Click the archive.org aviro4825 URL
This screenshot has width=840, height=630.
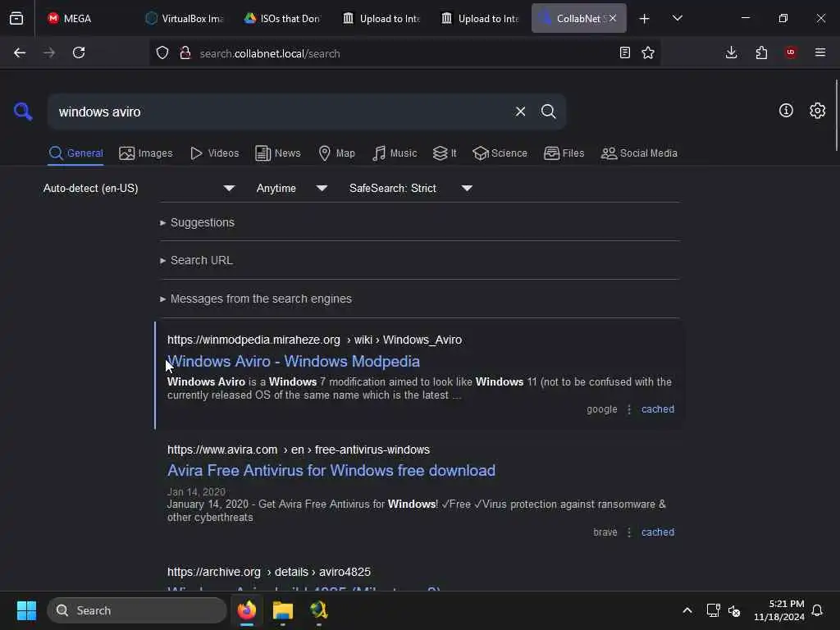click(269, 572)
